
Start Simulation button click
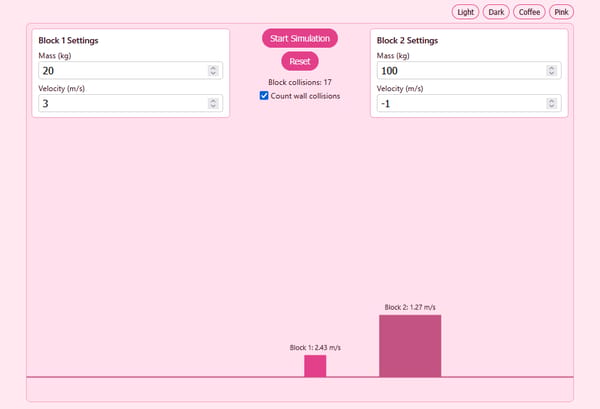(300, 38)
